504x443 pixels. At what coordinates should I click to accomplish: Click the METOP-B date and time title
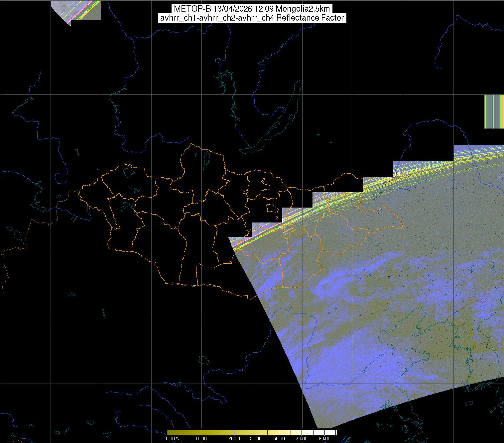[252, 9]
